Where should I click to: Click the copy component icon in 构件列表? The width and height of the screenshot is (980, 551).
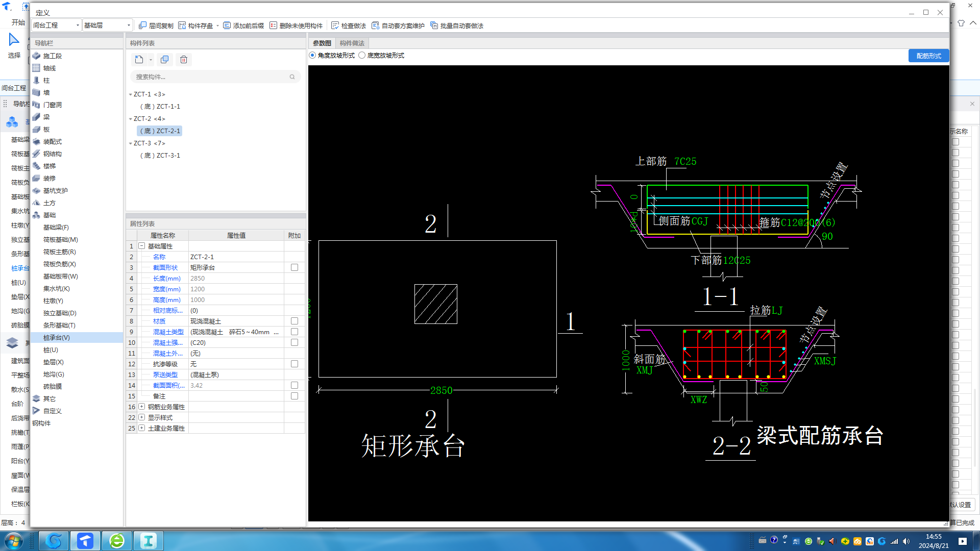point(164,60)
